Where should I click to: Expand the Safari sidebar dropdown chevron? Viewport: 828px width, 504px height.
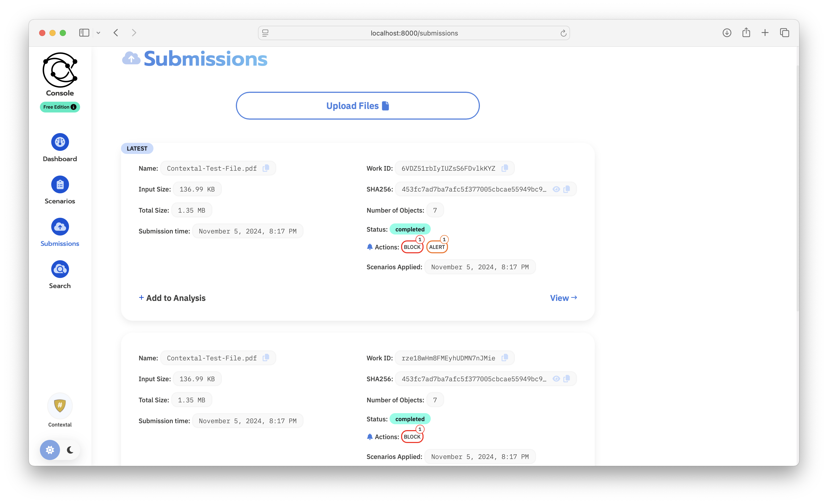click(x=98, y=33)
